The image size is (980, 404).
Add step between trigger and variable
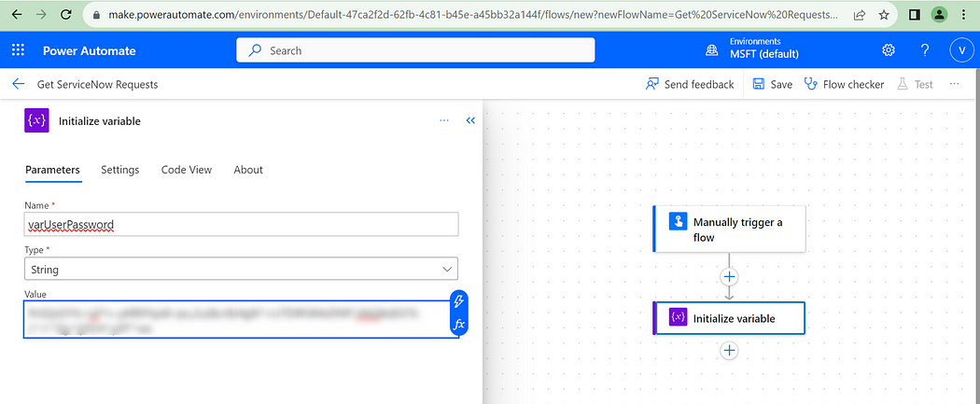click(729, 276)
